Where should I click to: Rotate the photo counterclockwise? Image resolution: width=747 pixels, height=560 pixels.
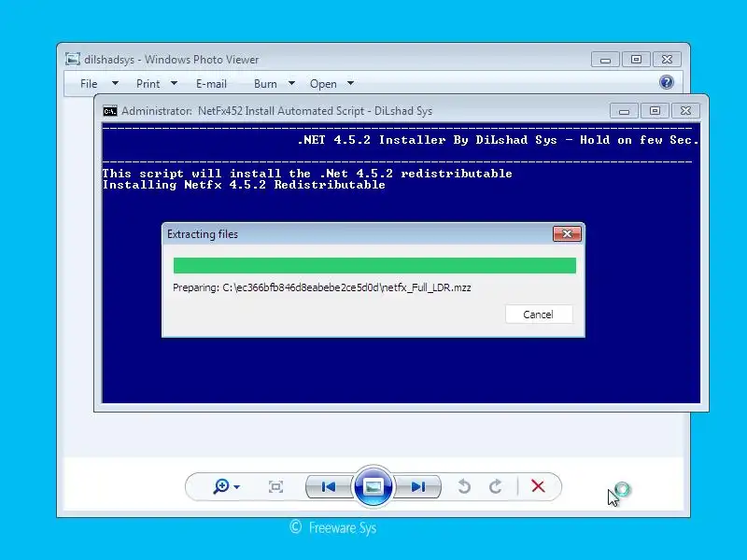tap(464, 486)
